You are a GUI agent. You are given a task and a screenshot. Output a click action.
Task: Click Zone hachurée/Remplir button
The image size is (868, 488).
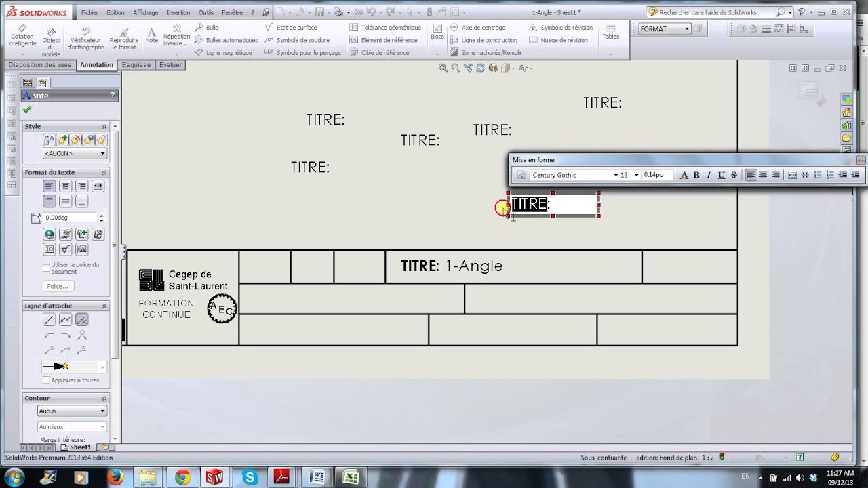pos(486,52)
